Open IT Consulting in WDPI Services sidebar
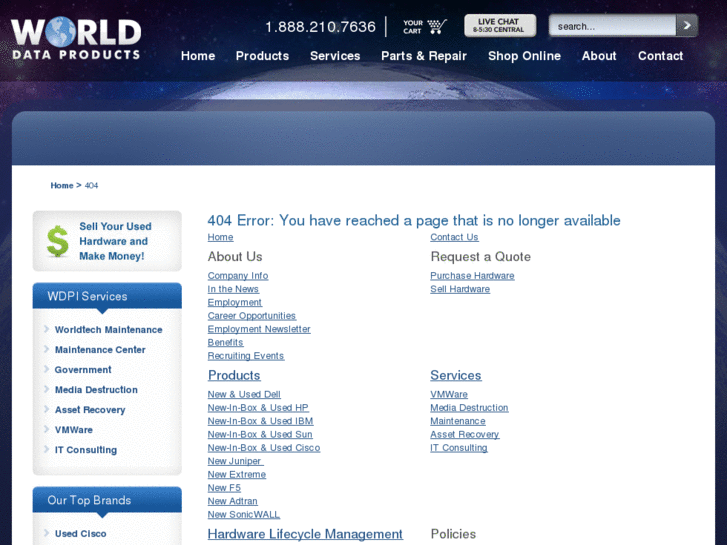This screenshot has width=727, height=545. (86, 450)
